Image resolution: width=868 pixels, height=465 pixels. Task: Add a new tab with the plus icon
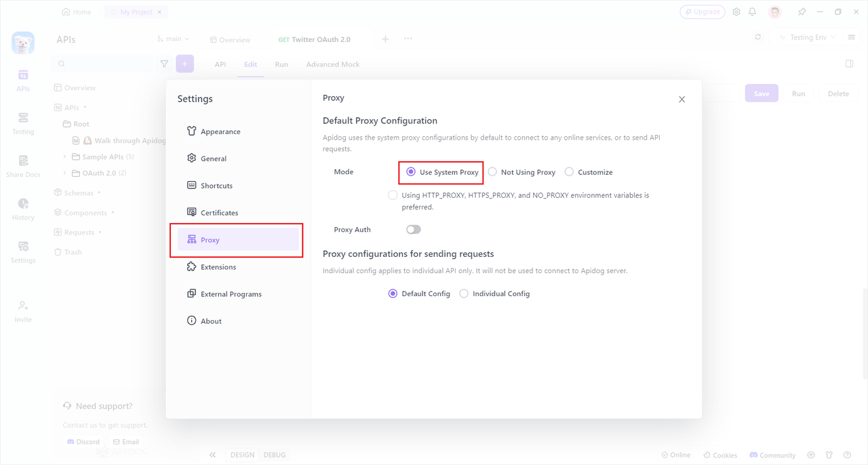coord(385,39)
